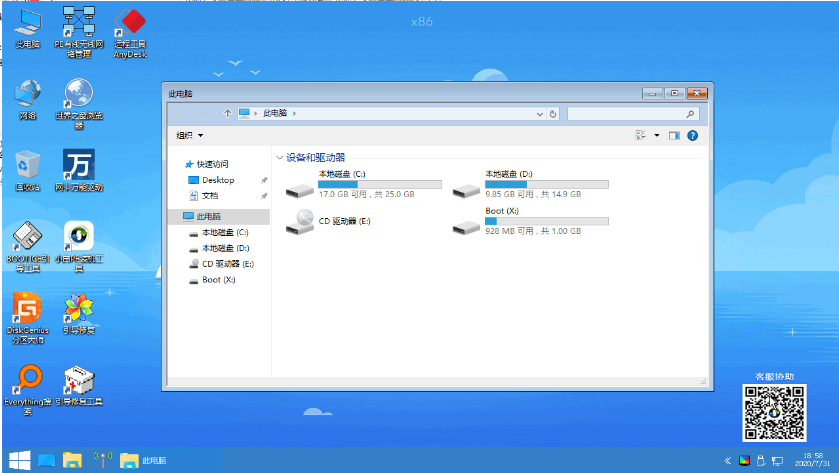Select 快速访问 in navigation pane
839x473 pixels.
[207, 164]
